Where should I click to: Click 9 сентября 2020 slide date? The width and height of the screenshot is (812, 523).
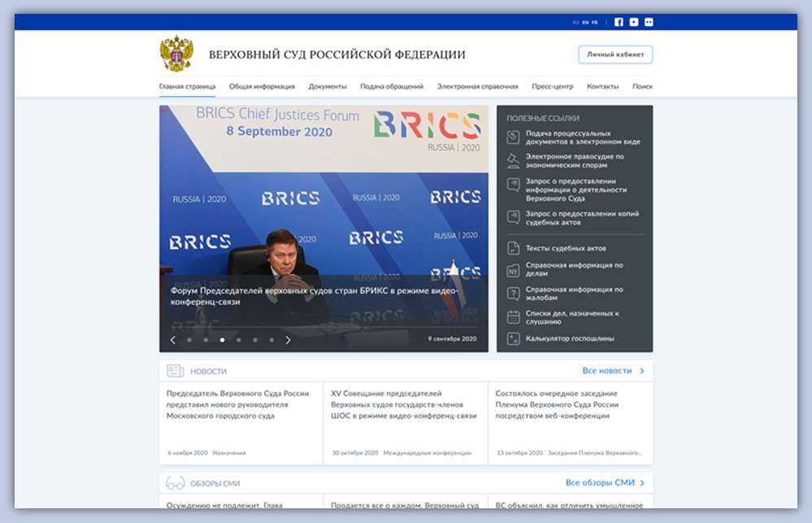[452, 339]
